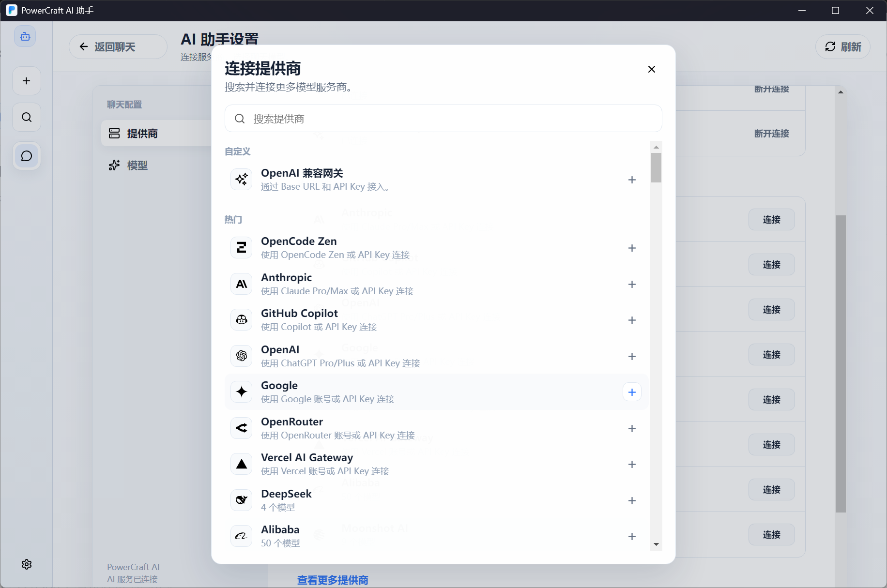Click the Google star logo icon
Viewport: 887px width, 588px height.
(242, 392)
